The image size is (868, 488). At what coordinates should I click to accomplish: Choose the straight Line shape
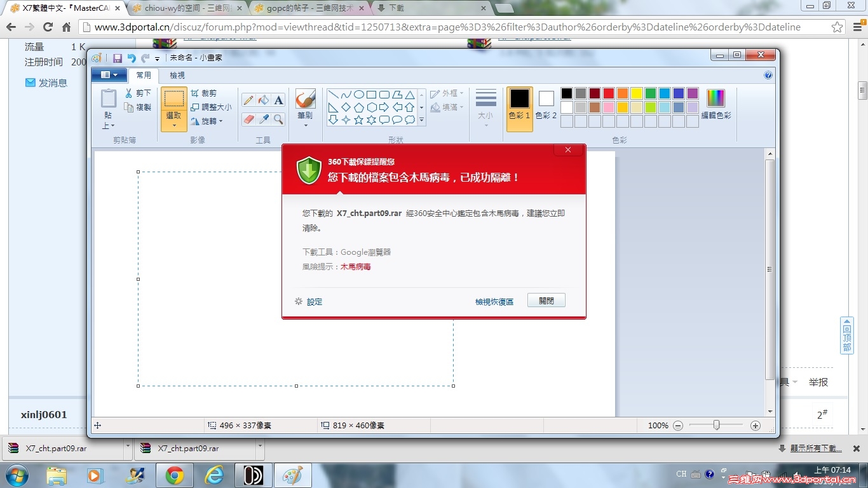(x=333, y=95)
